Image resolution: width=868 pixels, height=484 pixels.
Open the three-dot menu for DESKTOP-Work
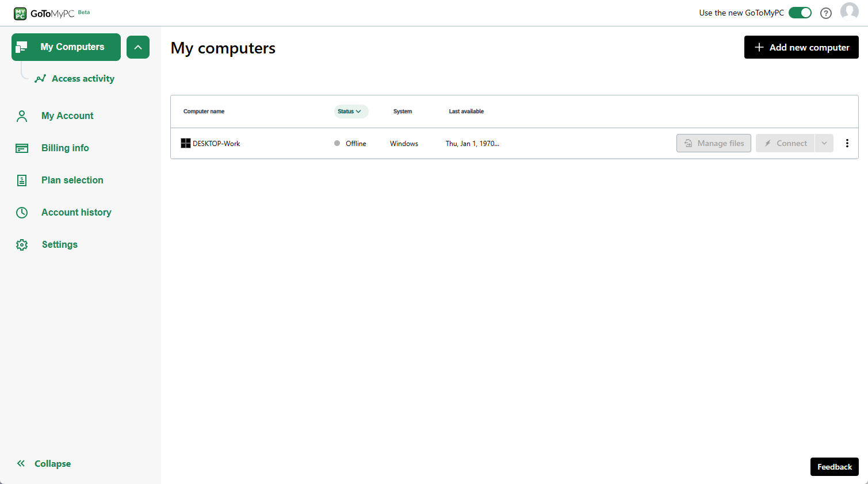(x=847, y=144)
